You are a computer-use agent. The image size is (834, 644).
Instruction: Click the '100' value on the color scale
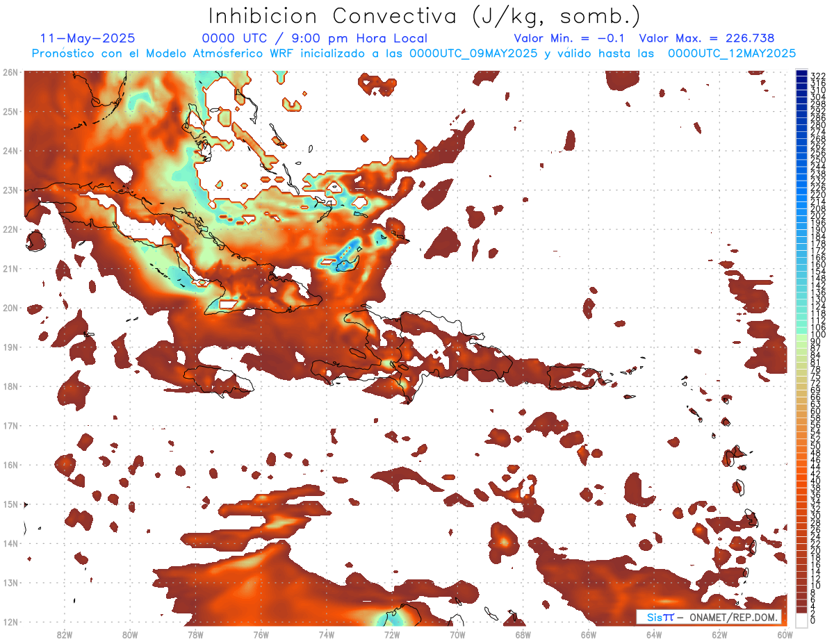tap(817, 335)
